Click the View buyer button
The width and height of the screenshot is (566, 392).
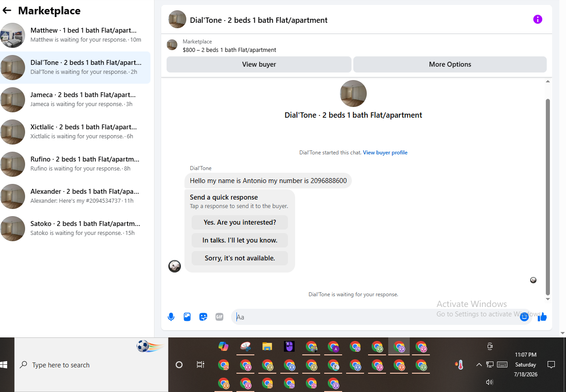tap(259, 64)
